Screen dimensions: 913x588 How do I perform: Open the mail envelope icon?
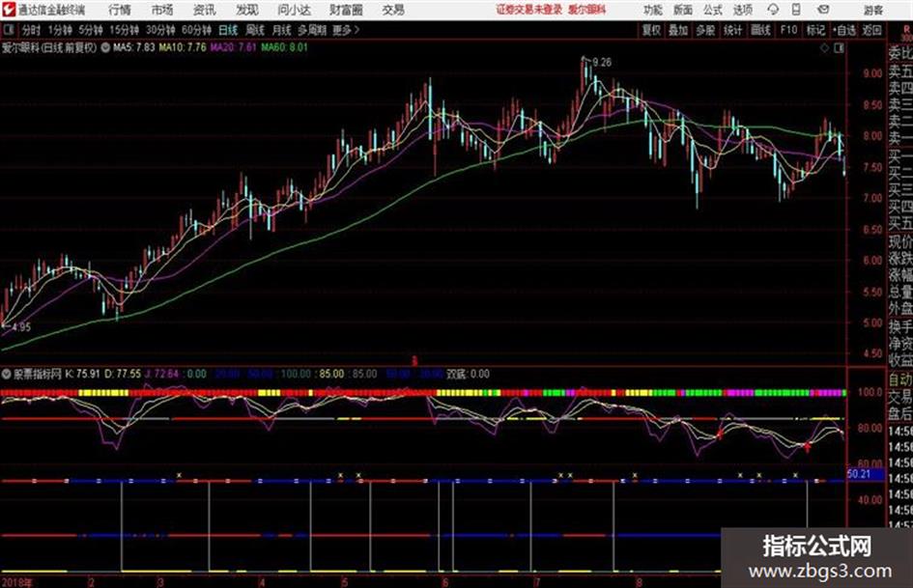[823, 10]
